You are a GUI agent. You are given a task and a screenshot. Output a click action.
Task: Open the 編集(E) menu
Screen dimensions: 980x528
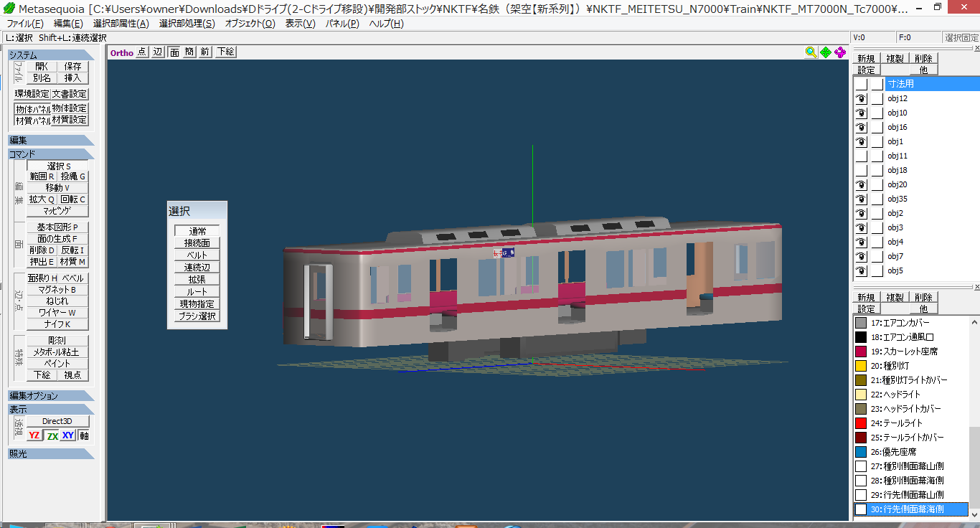[x=68, y=24]
